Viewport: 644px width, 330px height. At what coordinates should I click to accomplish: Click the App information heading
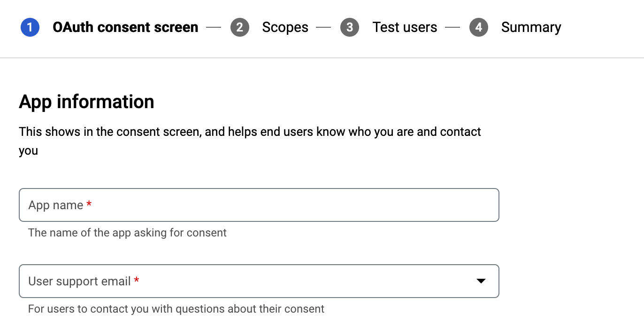(86, 102)
